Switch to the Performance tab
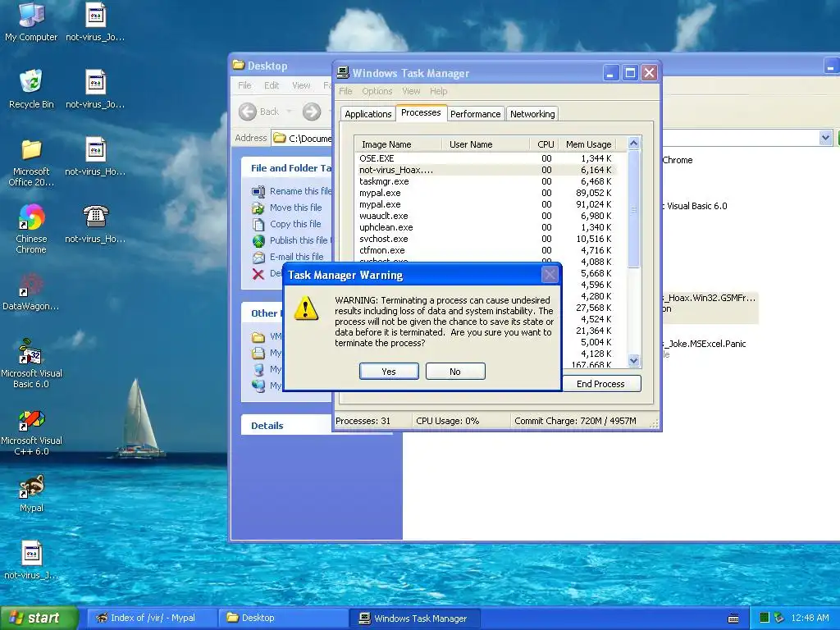Image resolution: width=840 pixels, height=630 pixels. pos(475,114)
